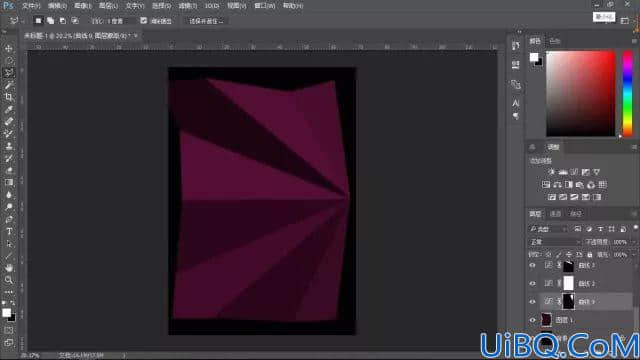640x360 pixels.
Task: Click New selection mode button
Action: coord(38,20)
